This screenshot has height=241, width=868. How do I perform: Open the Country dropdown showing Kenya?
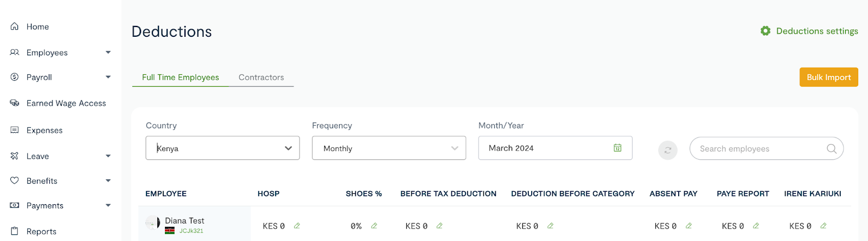[222, 148]
